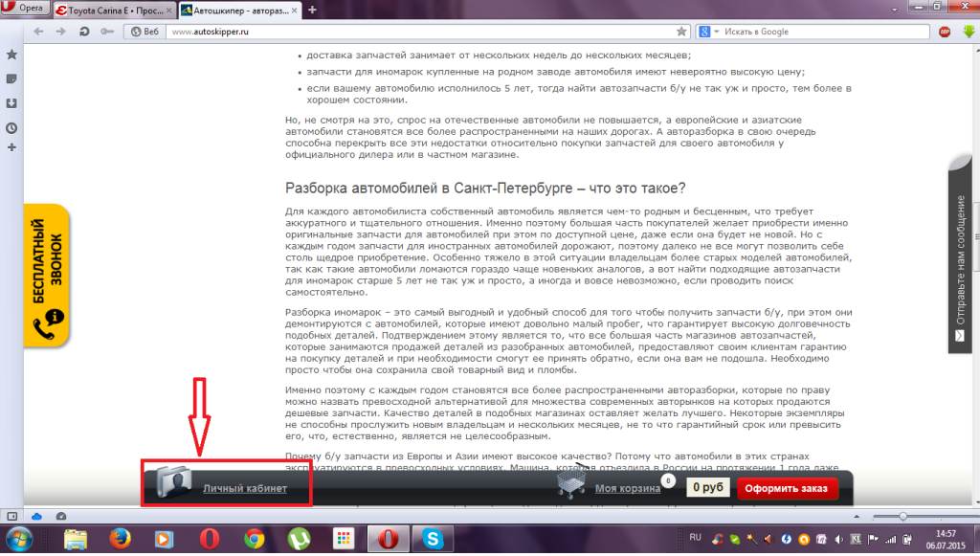Toggle the Opera sidebar panel button in status bar
Screen dimensions: 980x556
point(11,516)
